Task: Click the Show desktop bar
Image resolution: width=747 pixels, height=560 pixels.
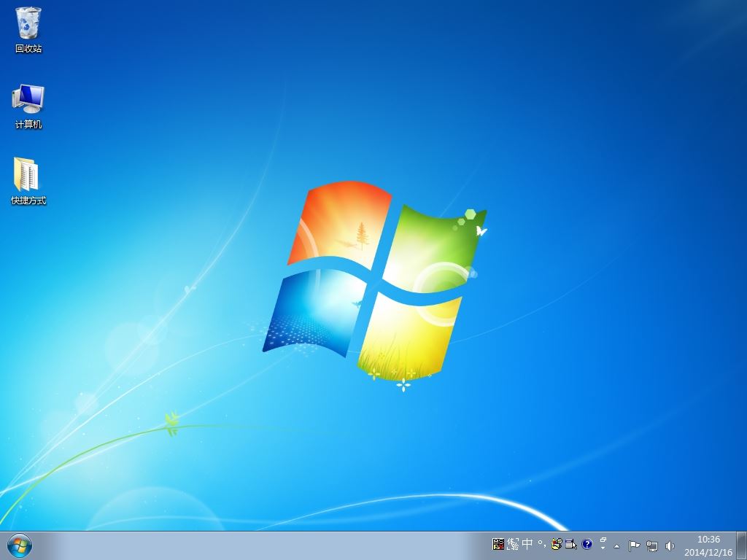Action: [741, 545]
